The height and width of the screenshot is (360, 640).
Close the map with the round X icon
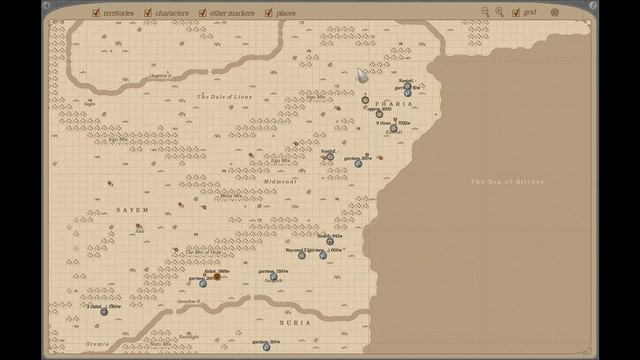point(555,12)
